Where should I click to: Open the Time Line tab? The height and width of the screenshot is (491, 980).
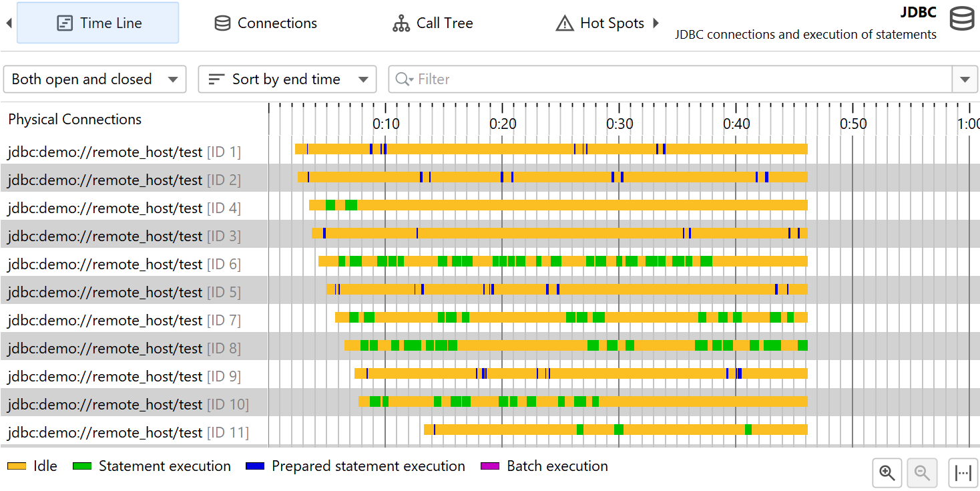click(98, 23)
